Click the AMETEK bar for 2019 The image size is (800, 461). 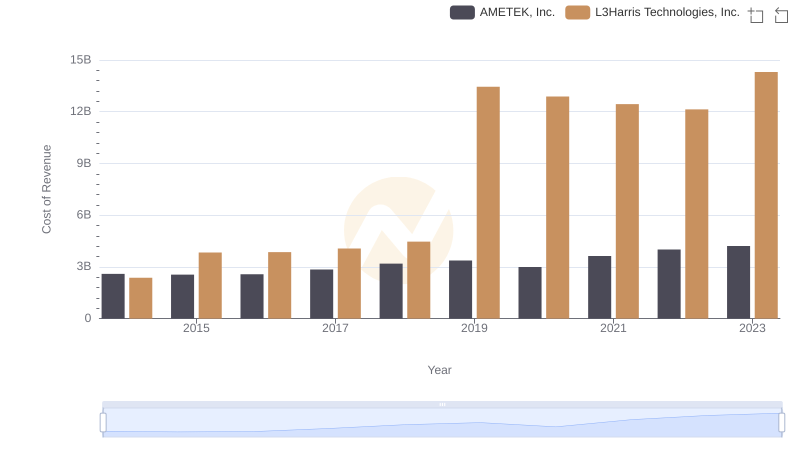pyautogui.click(x=461, y=289)
